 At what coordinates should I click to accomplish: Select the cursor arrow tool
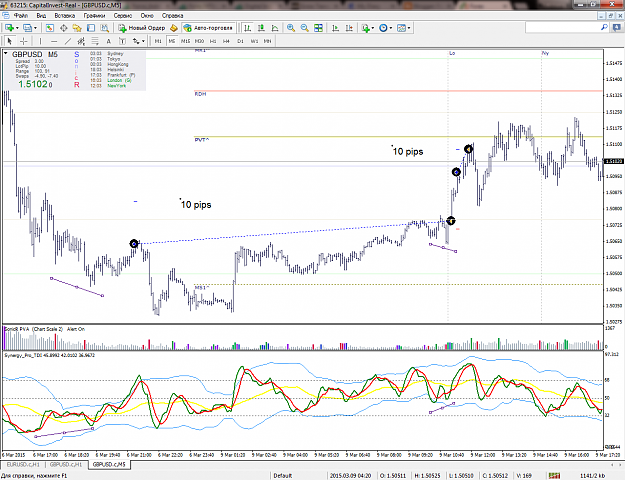[10, 41]
